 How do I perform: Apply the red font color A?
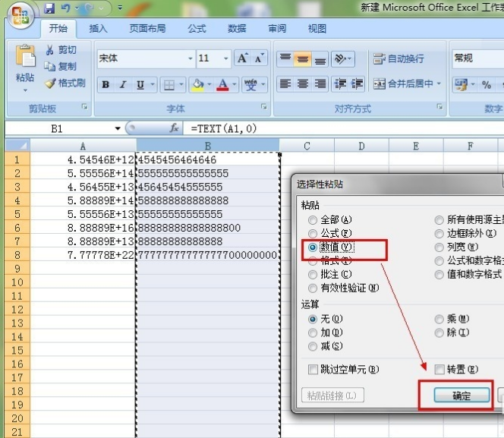222,85
